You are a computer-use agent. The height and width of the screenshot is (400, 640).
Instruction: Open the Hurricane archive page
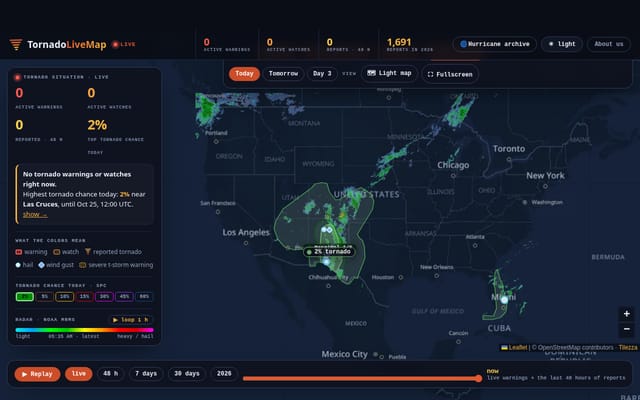(495, 44)
